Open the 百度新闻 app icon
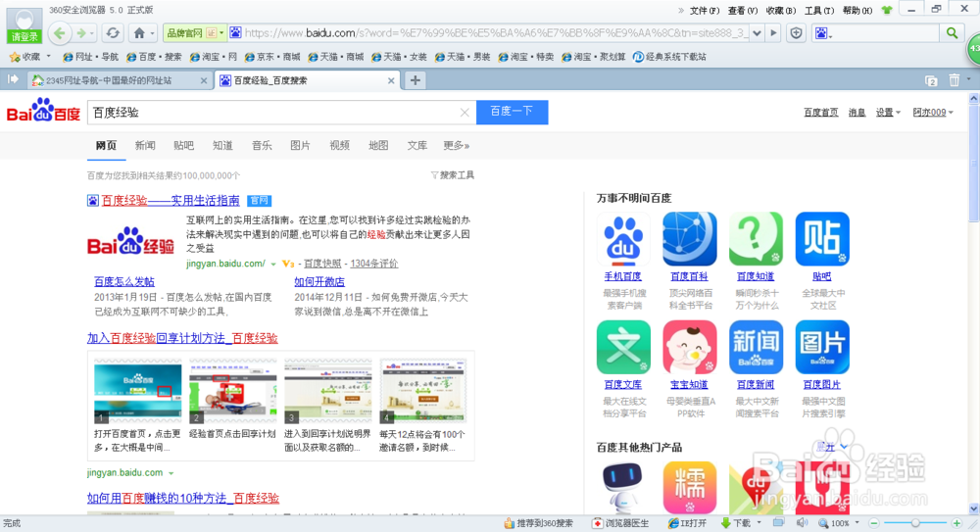The image size is (980, 532). (756, 347)
